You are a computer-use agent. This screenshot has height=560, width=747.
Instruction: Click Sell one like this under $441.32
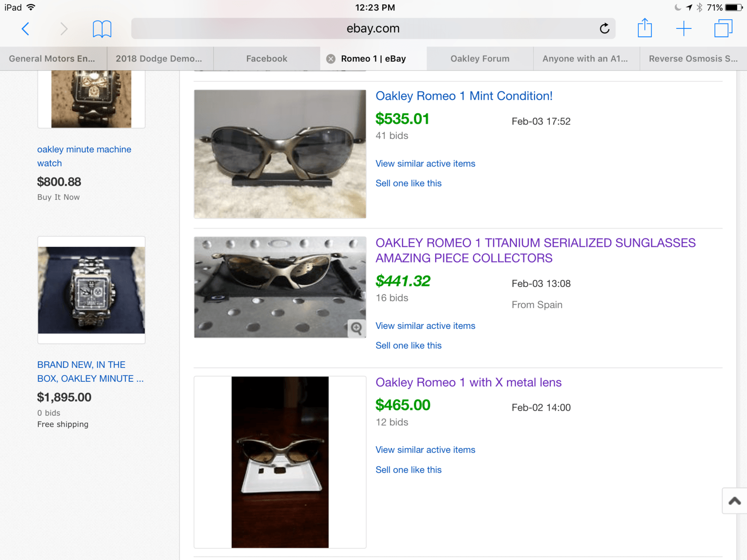click(x=409, y=346)
